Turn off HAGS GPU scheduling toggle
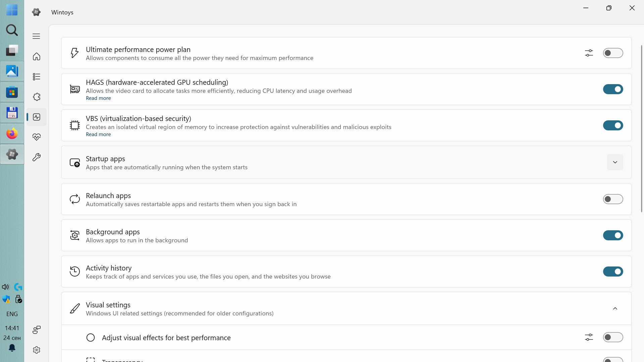The height and width of the screenshot is (362, 644). tap(613, 89)
